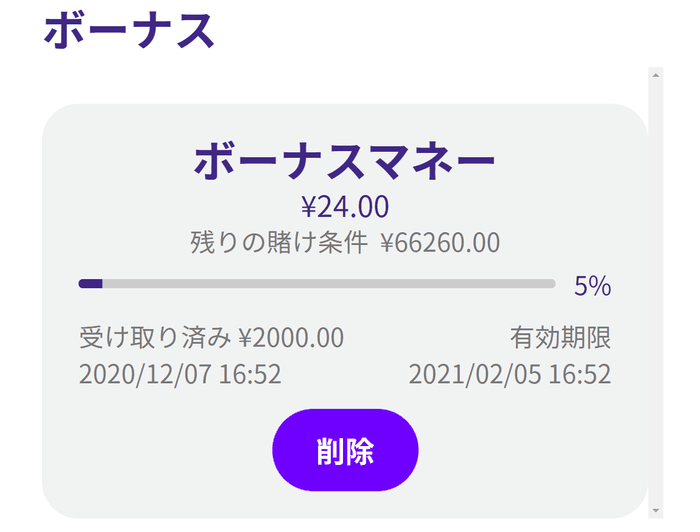Select the ボーナスマネー card title
Viewport: 700px width, 532px height.
344,161
